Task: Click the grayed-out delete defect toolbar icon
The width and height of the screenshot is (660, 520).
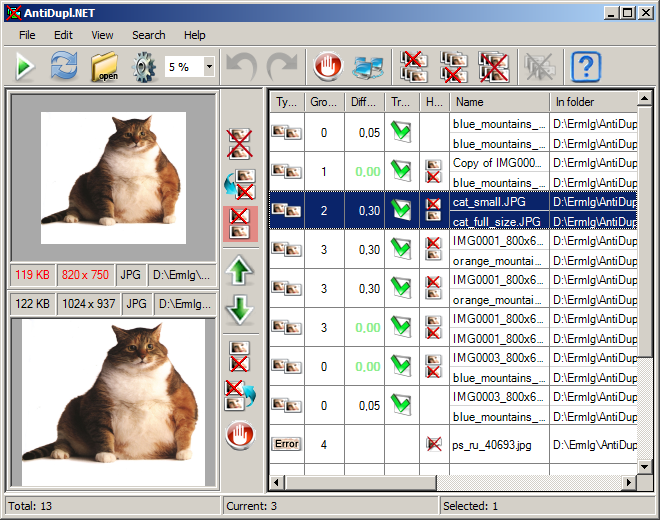Action: click(x=540, y=67)
